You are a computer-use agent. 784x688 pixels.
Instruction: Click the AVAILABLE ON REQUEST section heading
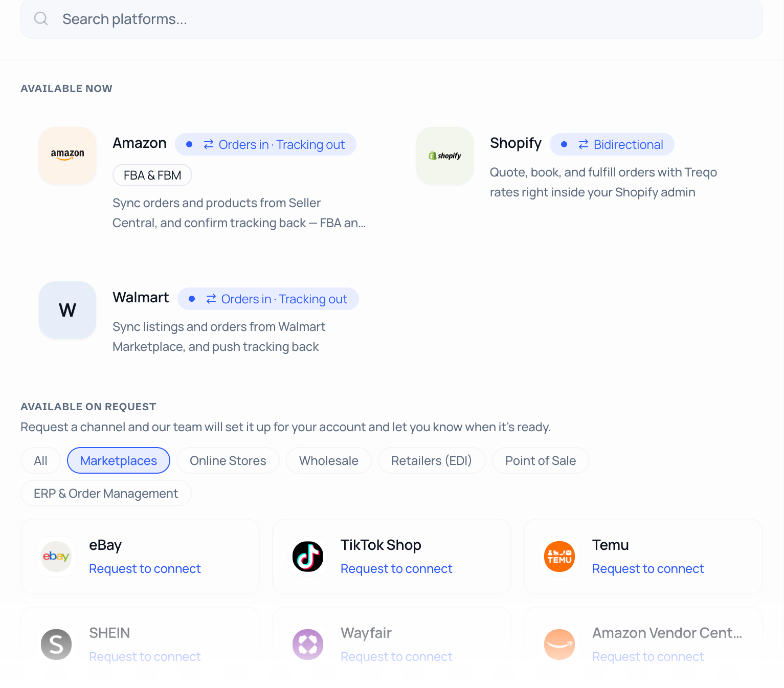[x=88, y=407]
